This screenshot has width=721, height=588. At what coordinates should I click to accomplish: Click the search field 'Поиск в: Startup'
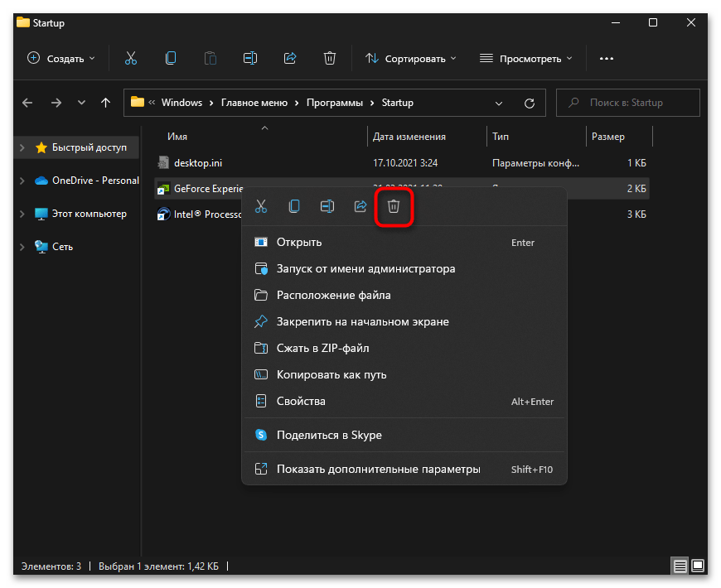tap(628, 102)
